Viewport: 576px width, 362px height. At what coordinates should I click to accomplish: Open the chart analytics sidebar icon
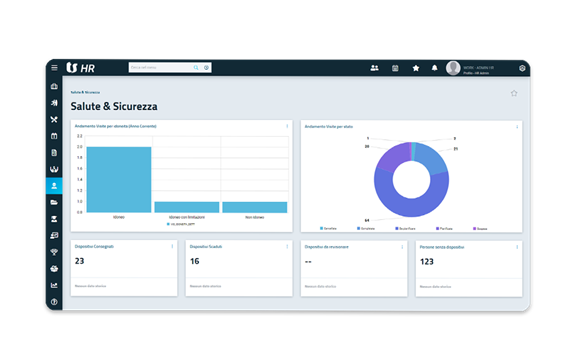pyautogui.click(x=54, y=285)
